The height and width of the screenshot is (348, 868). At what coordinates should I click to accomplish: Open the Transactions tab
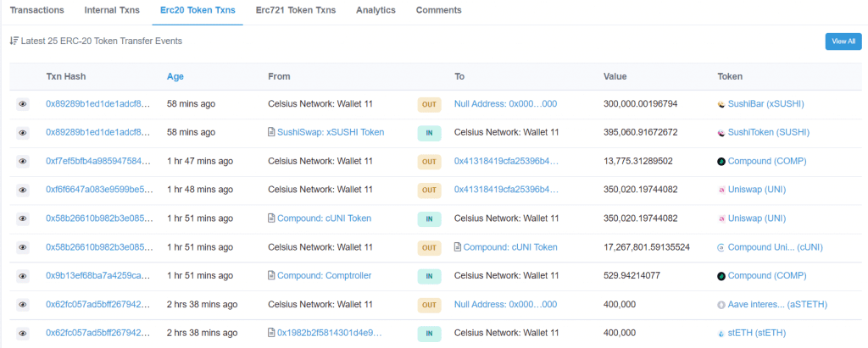[37, 10]
